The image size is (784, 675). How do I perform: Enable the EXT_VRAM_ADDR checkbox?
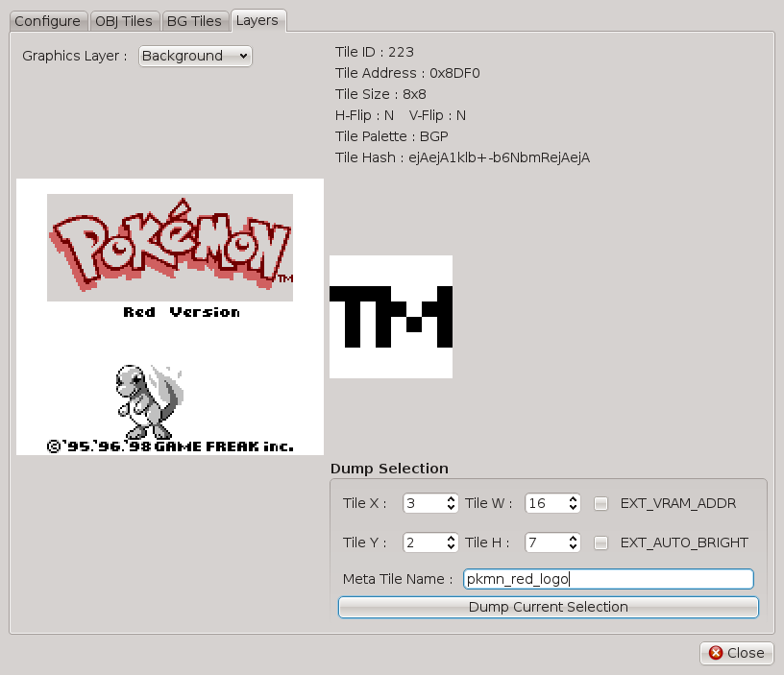pos(601,504)
